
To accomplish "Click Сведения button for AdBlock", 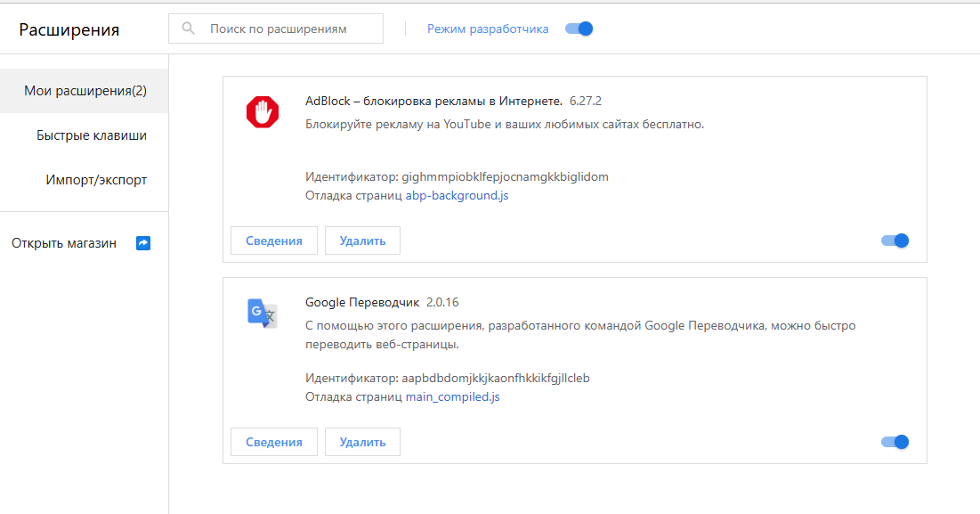I will pos(274,241).
